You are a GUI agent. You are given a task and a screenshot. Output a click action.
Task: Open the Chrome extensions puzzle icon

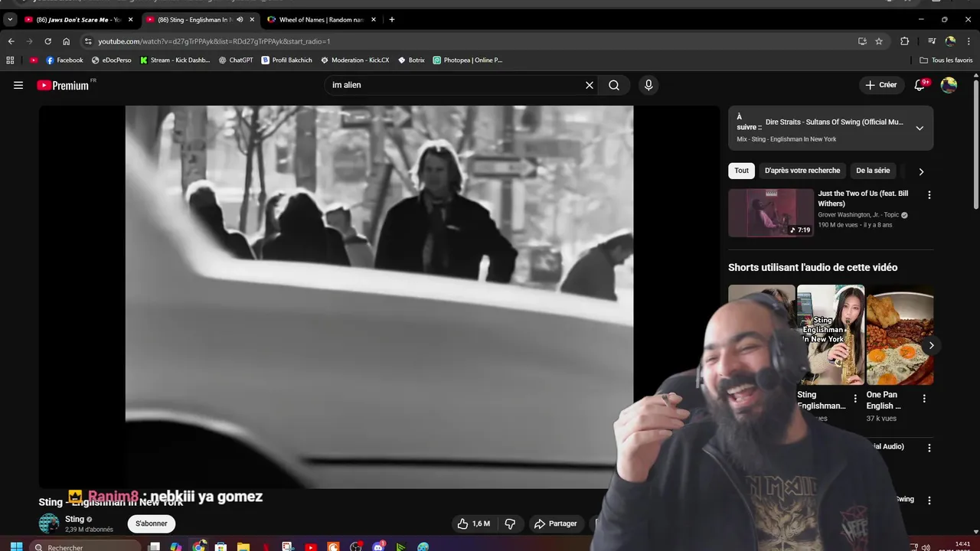(x=905, y=41)
